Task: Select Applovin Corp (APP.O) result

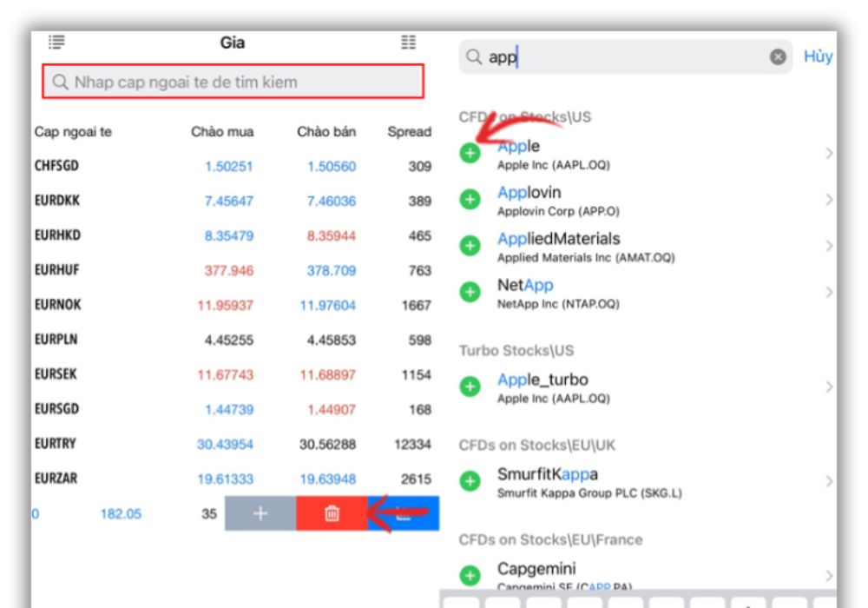Action: [558, 211]
